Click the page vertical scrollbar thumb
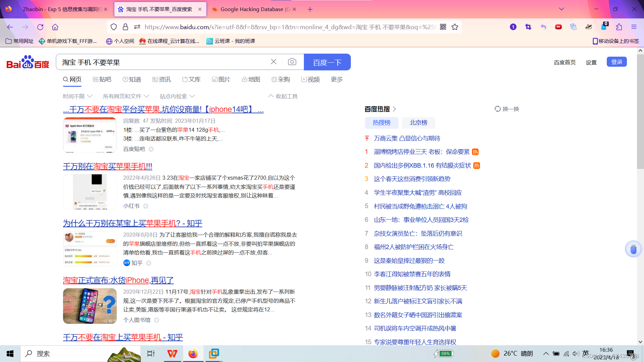 640,112
